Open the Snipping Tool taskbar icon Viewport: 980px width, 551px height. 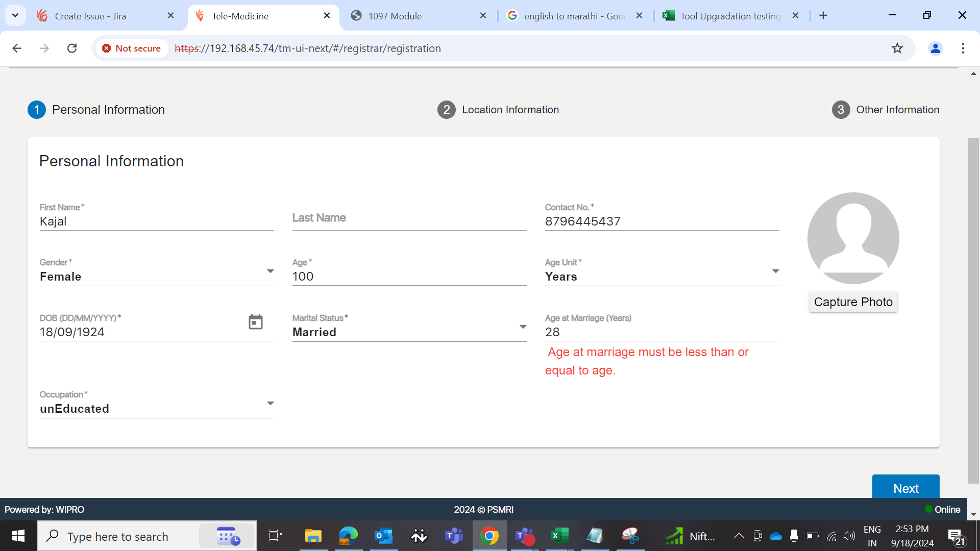coord(630,536)
